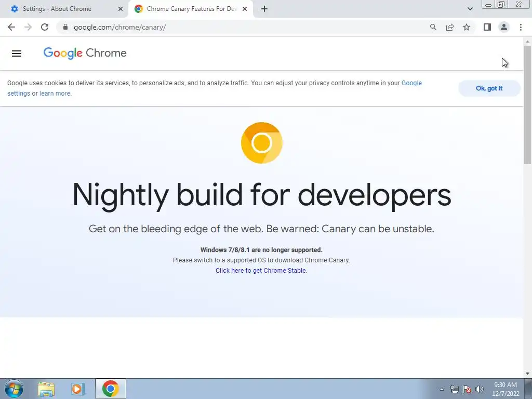Viewport: 532px width, 399px height.
Task: Open the clock showing 9:30 AM
Action: [x=506, y=389]
